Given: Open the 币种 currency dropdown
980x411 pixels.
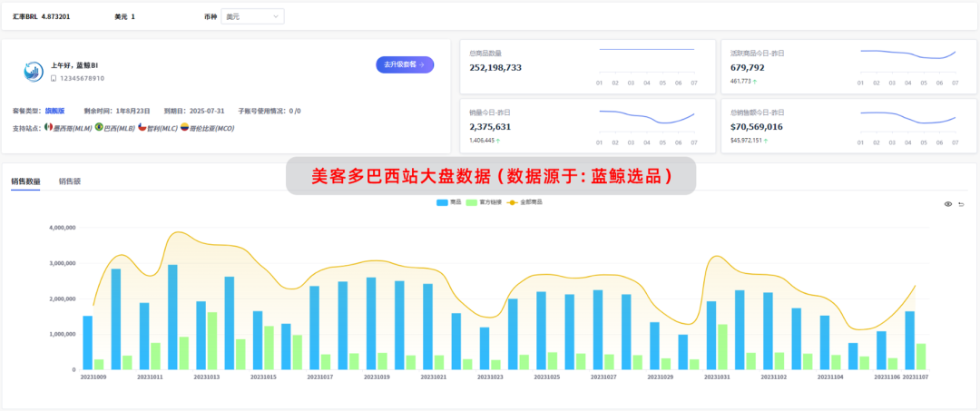Looking at the screenshot, I should (x=252, y=17).
